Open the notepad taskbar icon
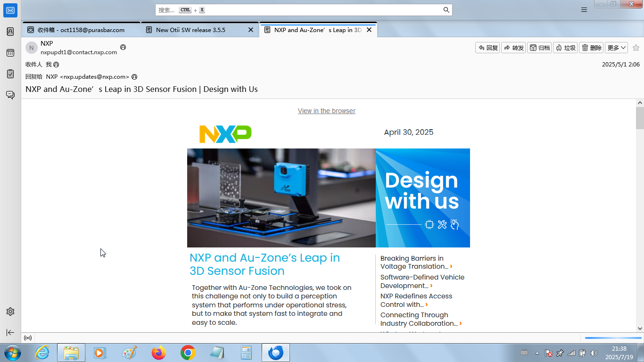 [217, 353]
